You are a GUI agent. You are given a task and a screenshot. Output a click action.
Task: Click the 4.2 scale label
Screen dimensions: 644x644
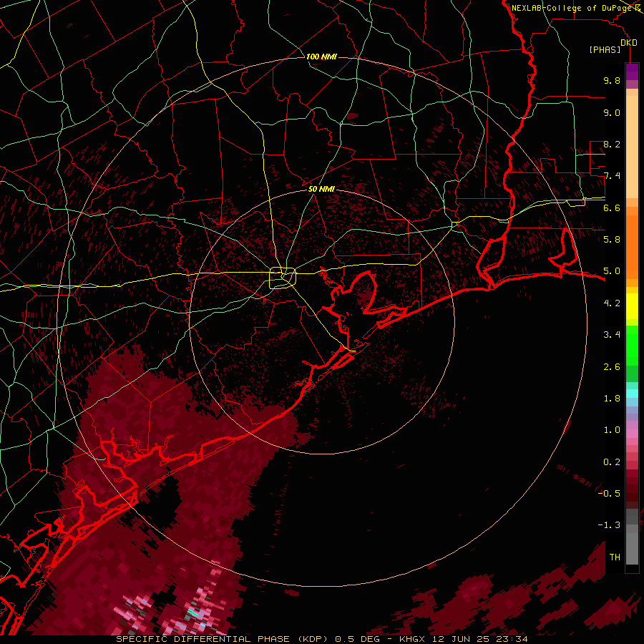click(x=612, y=303)
